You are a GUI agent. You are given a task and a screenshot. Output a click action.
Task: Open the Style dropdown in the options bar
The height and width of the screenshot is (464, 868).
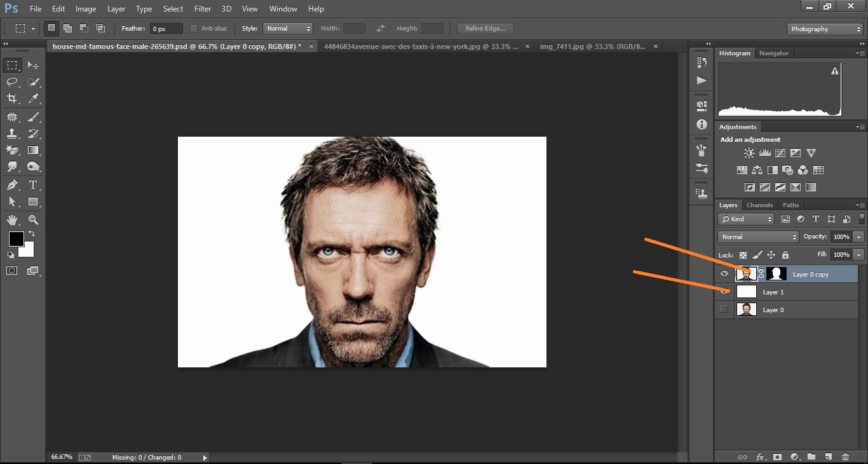(x=288, y=28)
